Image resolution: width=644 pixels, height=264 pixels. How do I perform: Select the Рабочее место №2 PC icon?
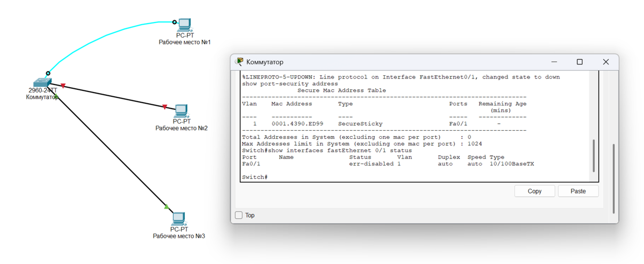point(181,111)
